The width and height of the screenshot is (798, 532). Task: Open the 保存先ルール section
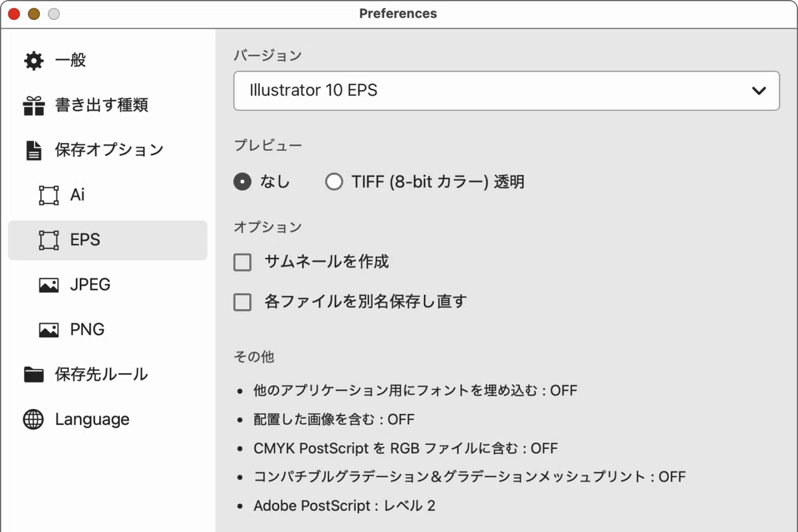click(108, 374)
